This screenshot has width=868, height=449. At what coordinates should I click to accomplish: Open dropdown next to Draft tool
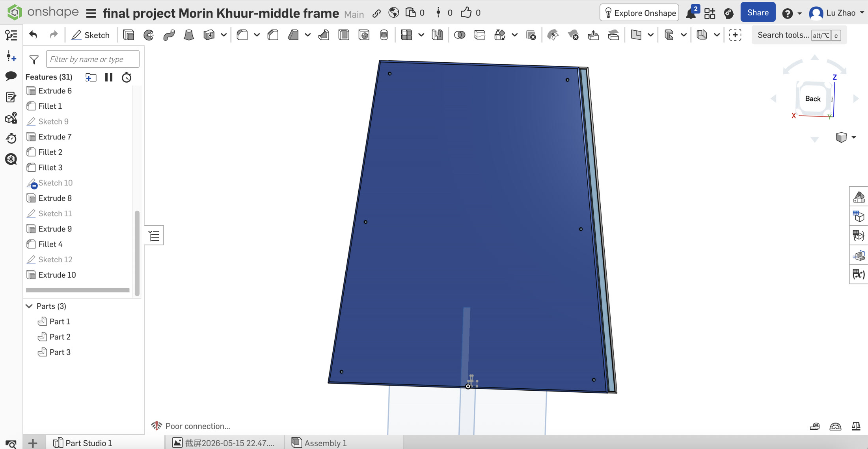point(307,35)
